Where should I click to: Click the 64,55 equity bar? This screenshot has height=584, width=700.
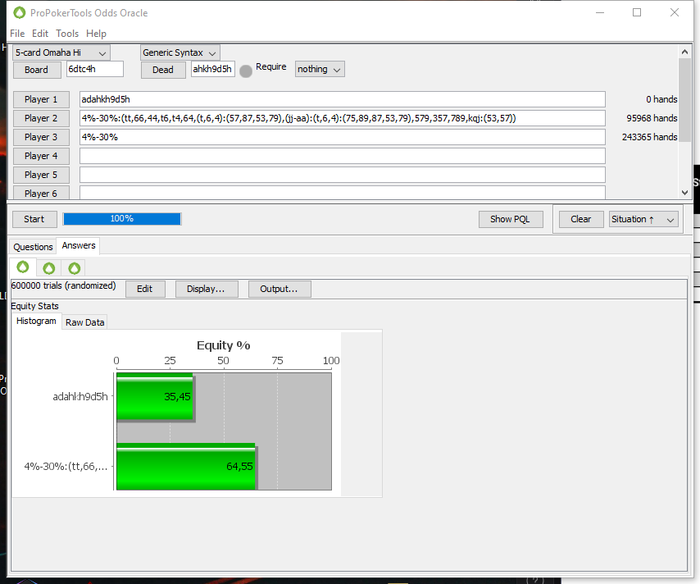pos(186,466)
